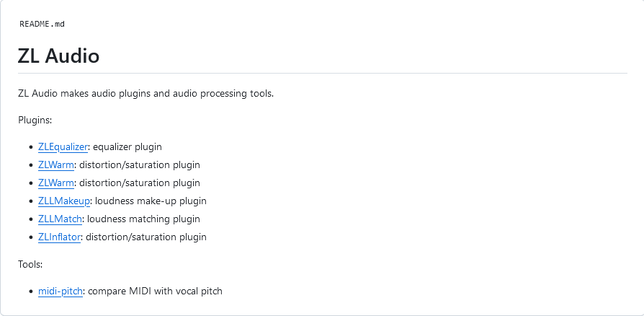Open the ZLInflator link
The height and width of the screenshot is (316, 644).
click(x=59, y=237)
